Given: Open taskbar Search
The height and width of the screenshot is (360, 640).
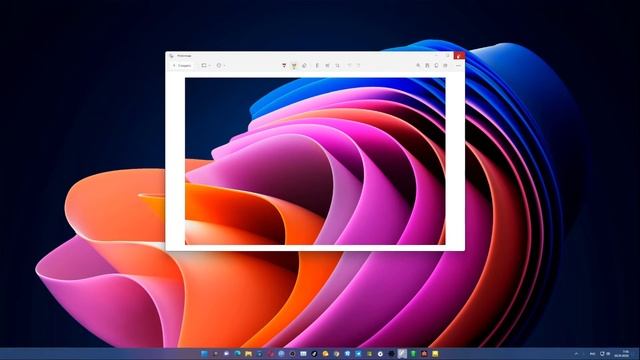Looking at the screenshot, I should click(x=216, y=353).
